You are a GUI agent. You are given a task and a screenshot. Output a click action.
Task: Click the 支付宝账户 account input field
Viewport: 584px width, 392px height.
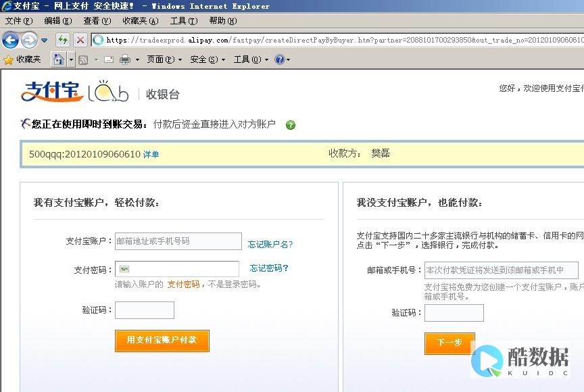point(178,241)
